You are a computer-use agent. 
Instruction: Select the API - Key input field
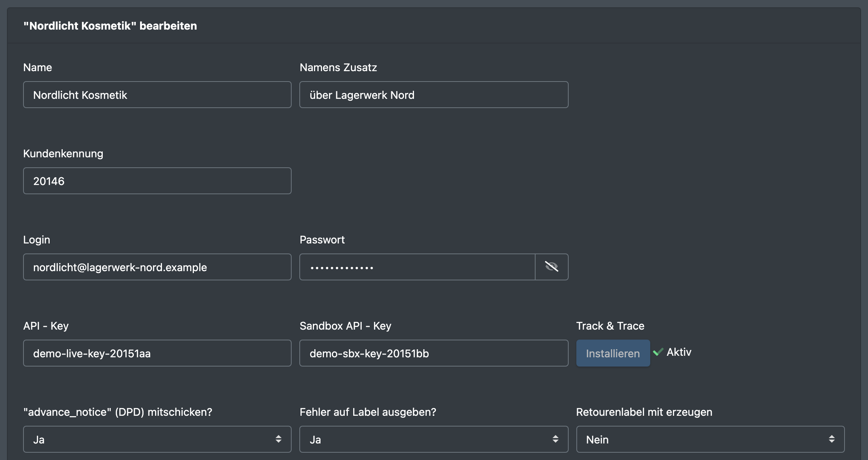[157, 353]
